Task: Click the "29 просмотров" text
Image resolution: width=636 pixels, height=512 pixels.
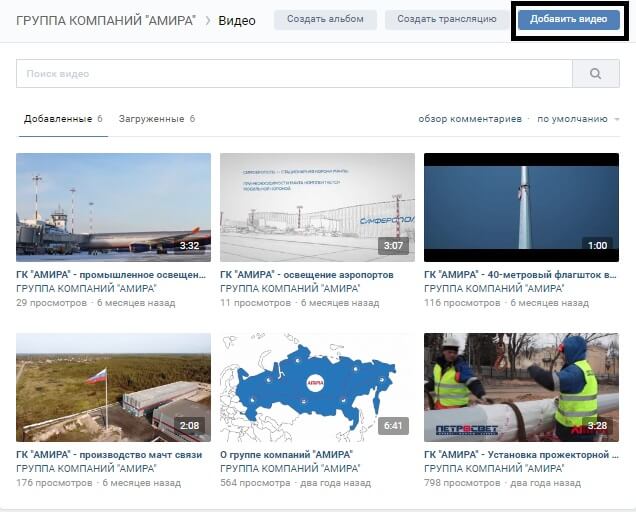Action: point(52,303)
